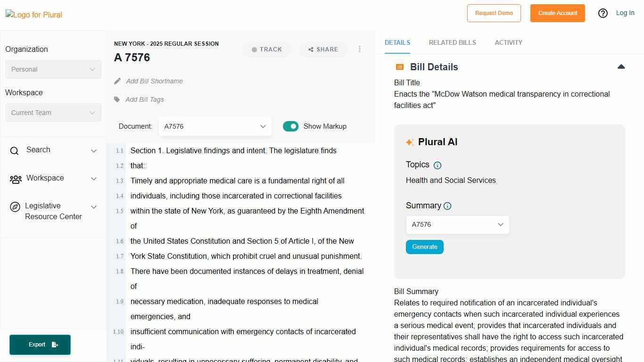Click the Search magnifier icon in sidebar
Screen dimensions: 644x362
[15, 151]
